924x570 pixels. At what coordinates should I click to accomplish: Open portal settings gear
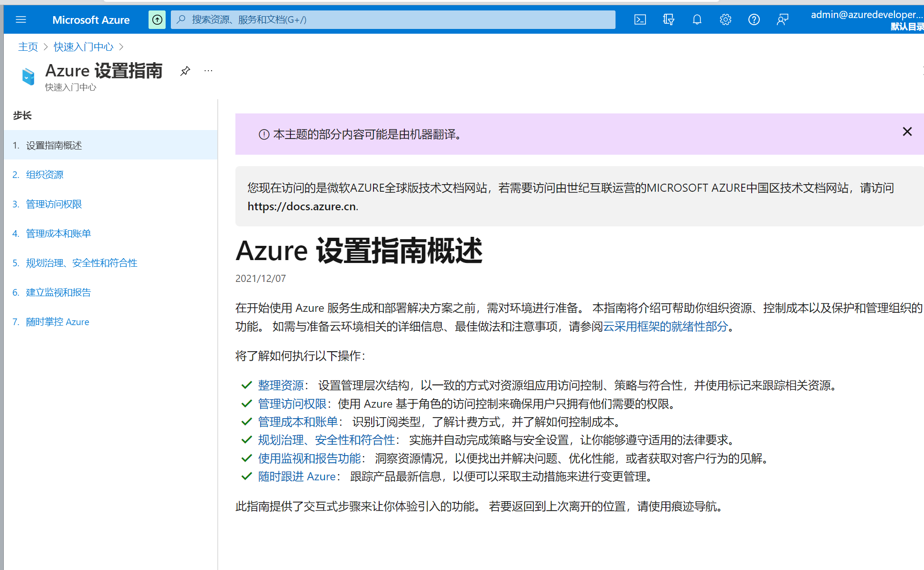pos(726,19)
